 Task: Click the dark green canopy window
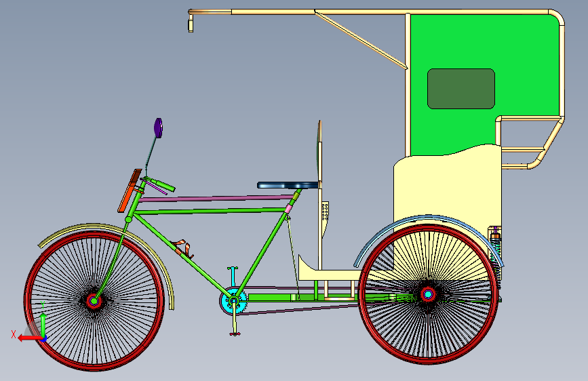click(x=461, y=89)
